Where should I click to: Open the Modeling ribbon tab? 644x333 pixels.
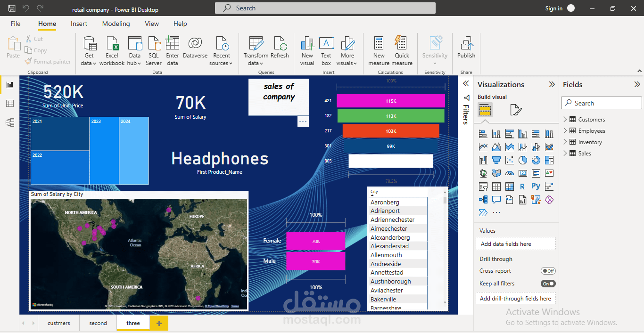[x=116, y=24]
